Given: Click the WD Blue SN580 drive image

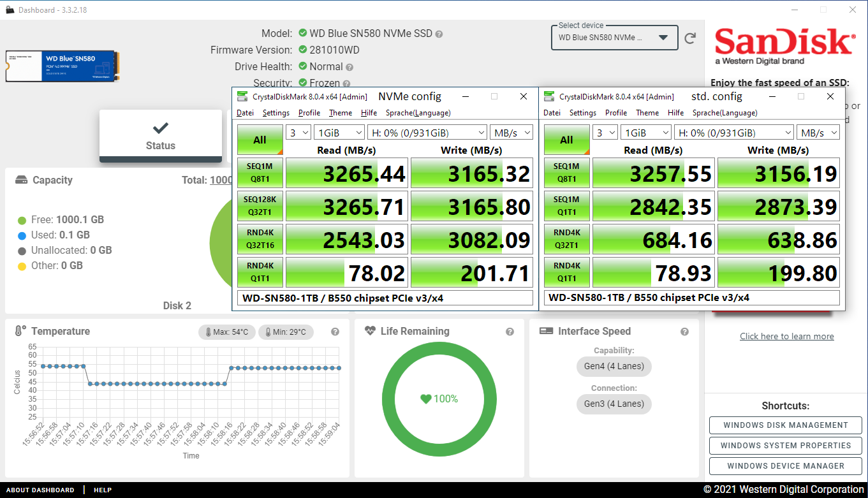Looking at the screenshot, I should coord(63,66).
